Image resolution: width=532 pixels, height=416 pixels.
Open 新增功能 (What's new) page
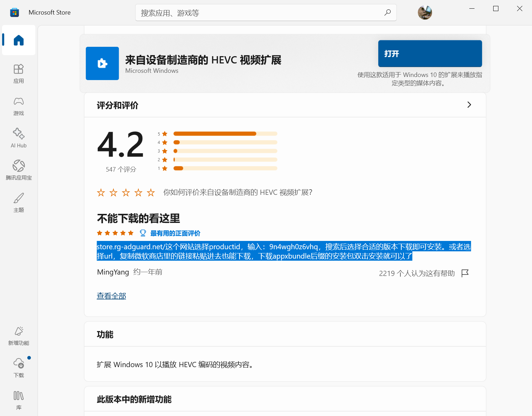(19, 335)
